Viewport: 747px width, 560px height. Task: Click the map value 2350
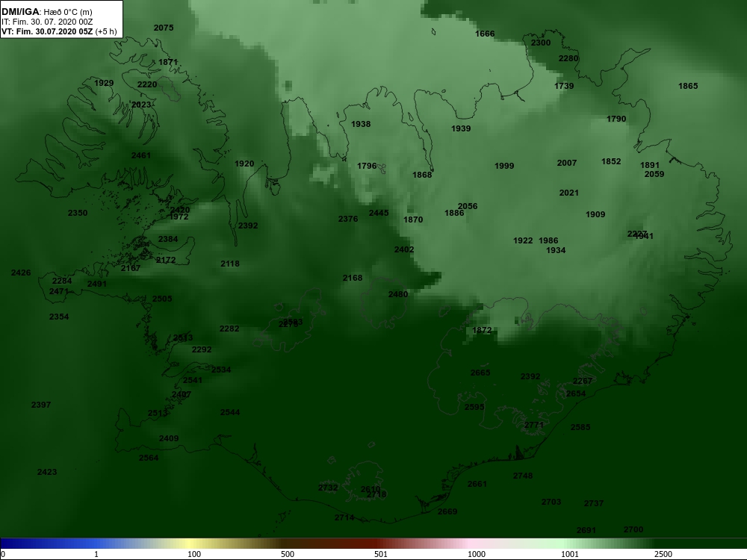[x=78, y=213]
